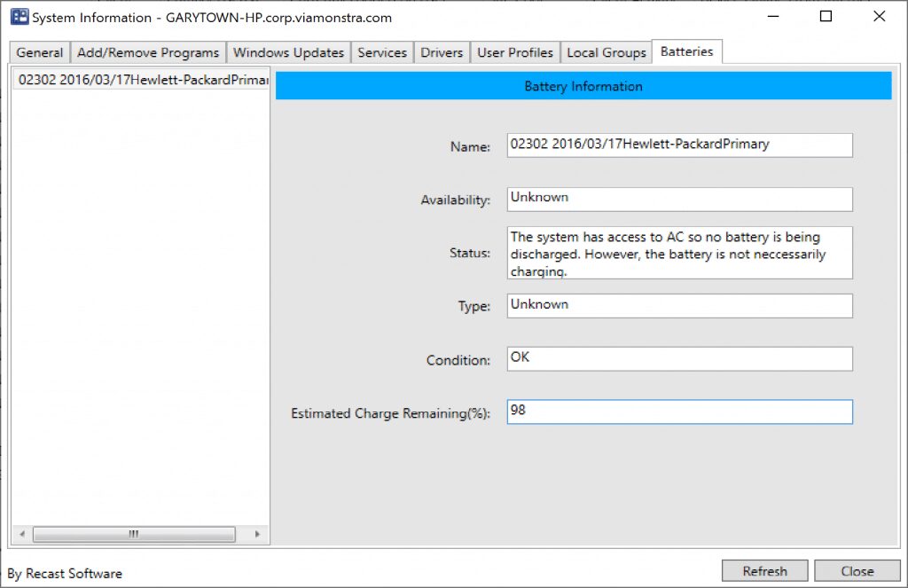The height and width of the screenshot is (588, 908).
Task: Maximize the System Information window
Action: [x=826, y=17]
